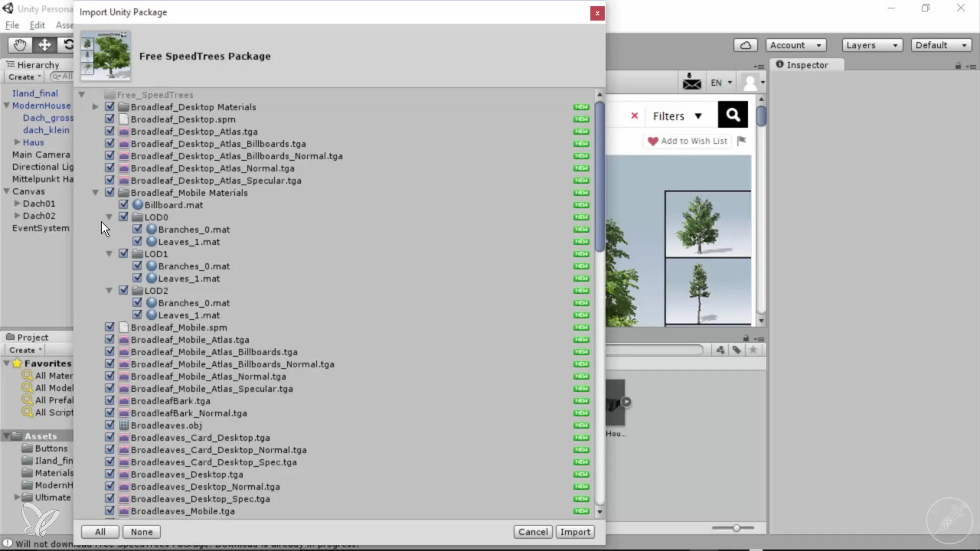Click the Buttons folder icon in Assets
Image resolution: width=980 pixels, height=551 pixels.
click(27, 448)
